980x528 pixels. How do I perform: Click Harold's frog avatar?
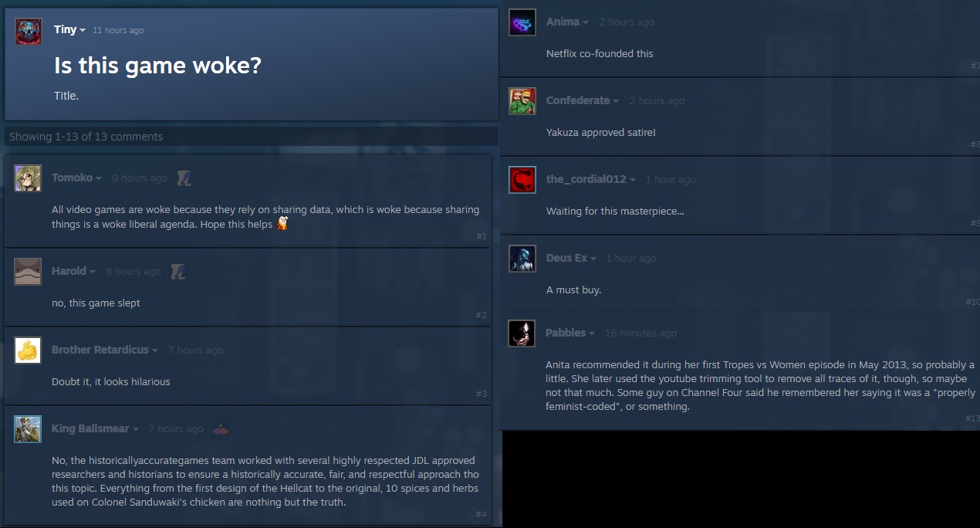28,272
